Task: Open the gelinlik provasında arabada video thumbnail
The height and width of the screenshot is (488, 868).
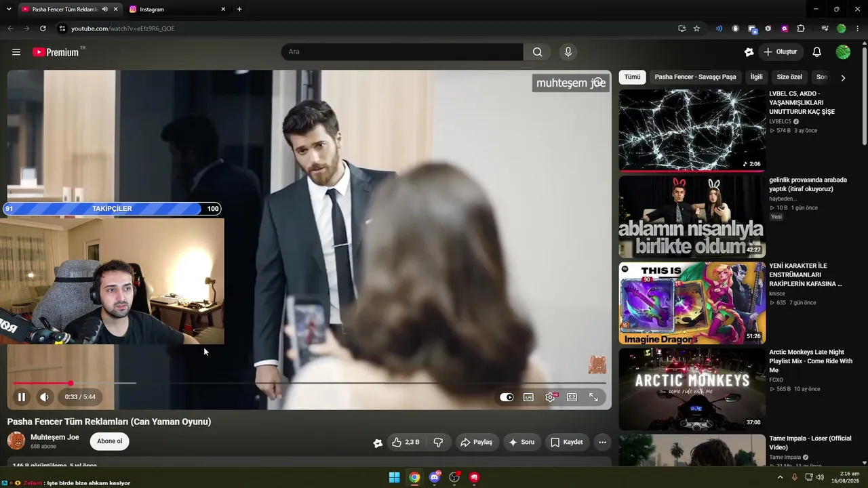Action: [x=692, y=216]
